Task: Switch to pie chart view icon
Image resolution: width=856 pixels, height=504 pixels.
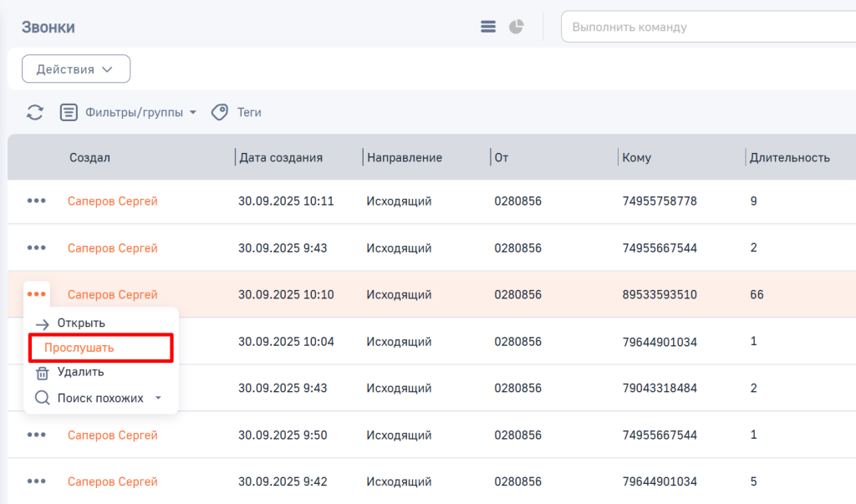Action: coord(517,27)
